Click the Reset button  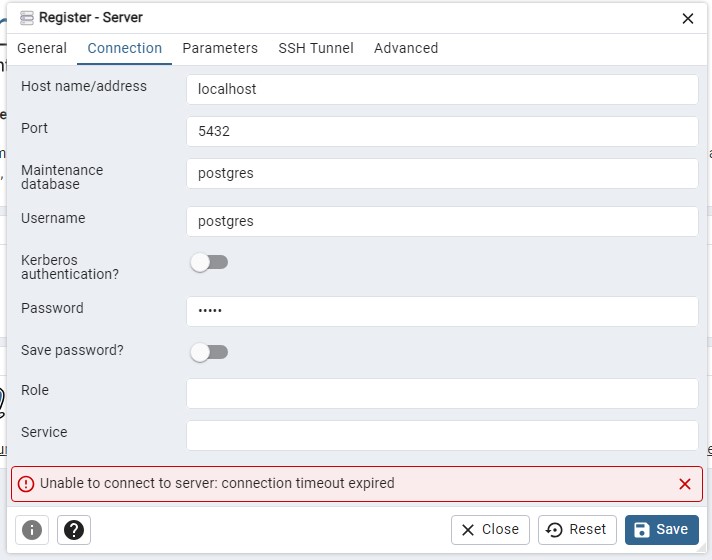click(577, 530)
